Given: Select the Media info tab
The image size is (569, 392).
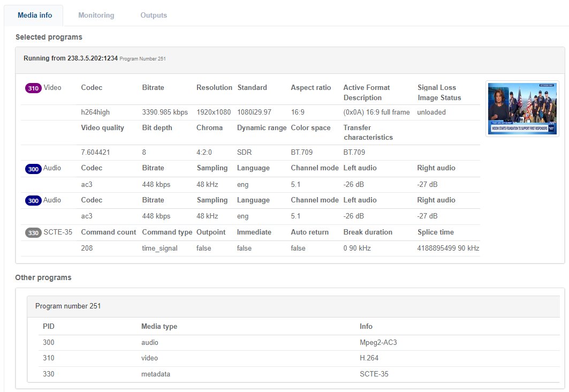Looking at the screenshot, I should pos(35,16).
